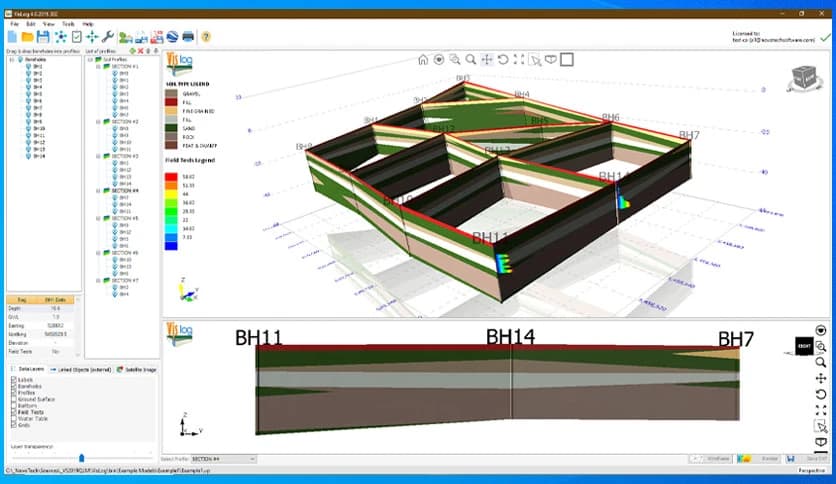This screenshot has height=484, width=836.
Task: Collapse the Soil Profiles root node
Action: click(90, 60)
